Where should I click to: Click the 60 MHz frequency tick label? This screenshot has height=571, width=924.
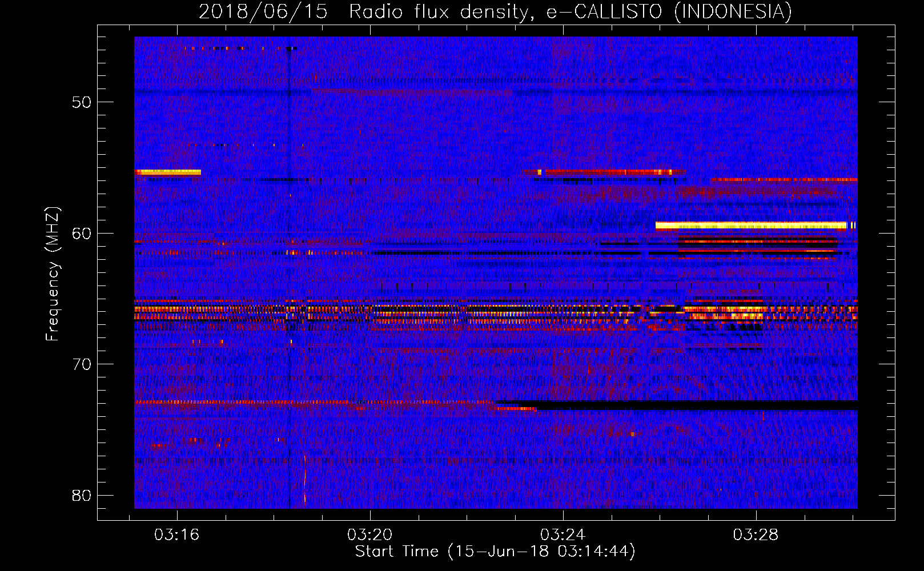pos(82,233)
